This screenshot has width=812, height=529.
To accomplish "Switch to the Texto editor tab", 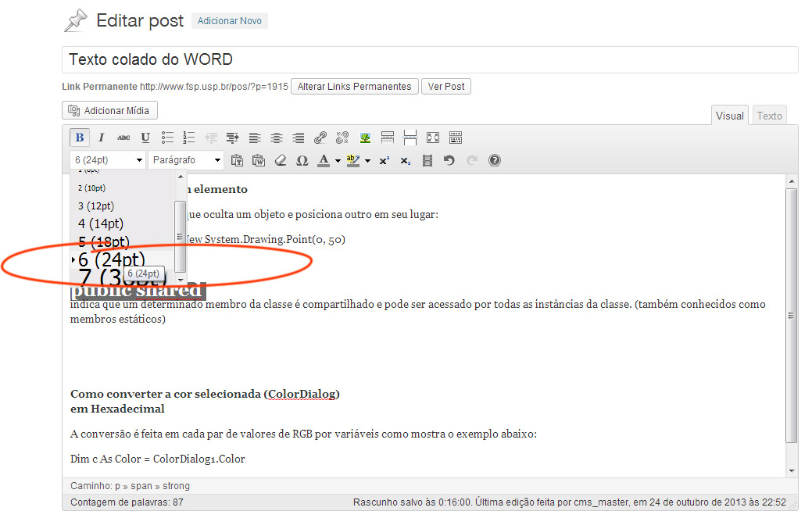I will (770, 116).
